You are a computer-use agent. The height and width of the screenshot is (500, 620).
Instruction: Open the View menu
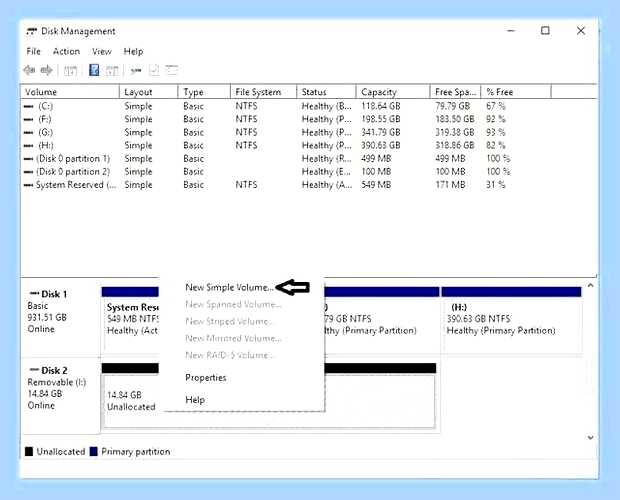coord(102,51)
